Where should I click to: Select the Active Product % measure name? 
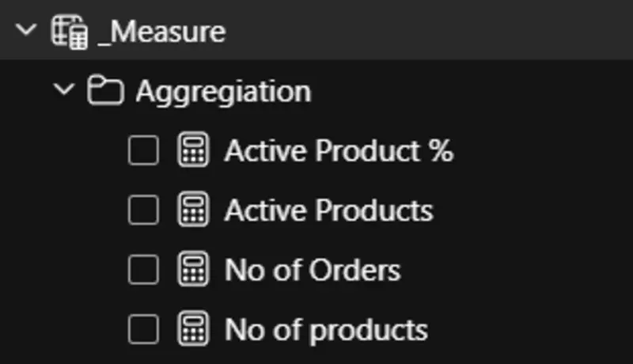coord(339,150)
